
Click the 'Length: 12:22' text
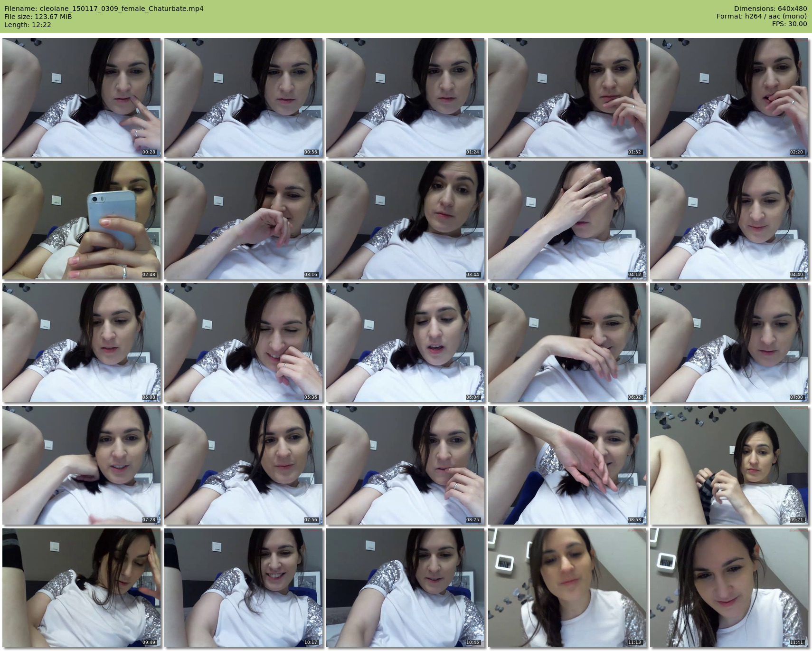point(28,25)
